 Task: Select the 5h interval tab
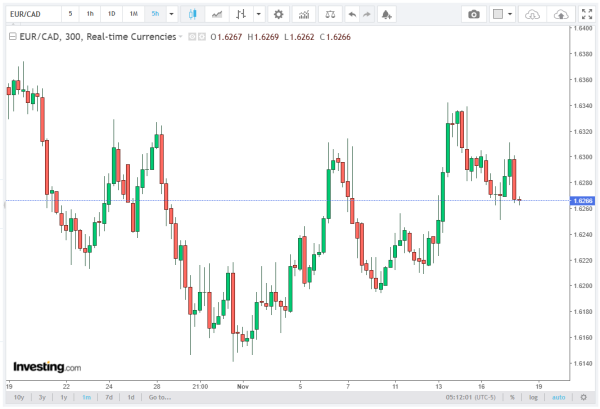point(154,15)
